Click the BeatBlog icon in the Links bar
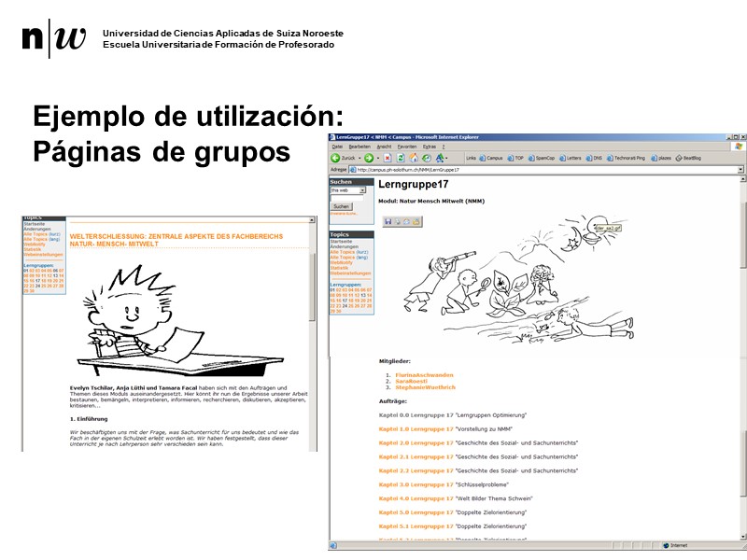 pyautogui.click(x=677, y=157)
